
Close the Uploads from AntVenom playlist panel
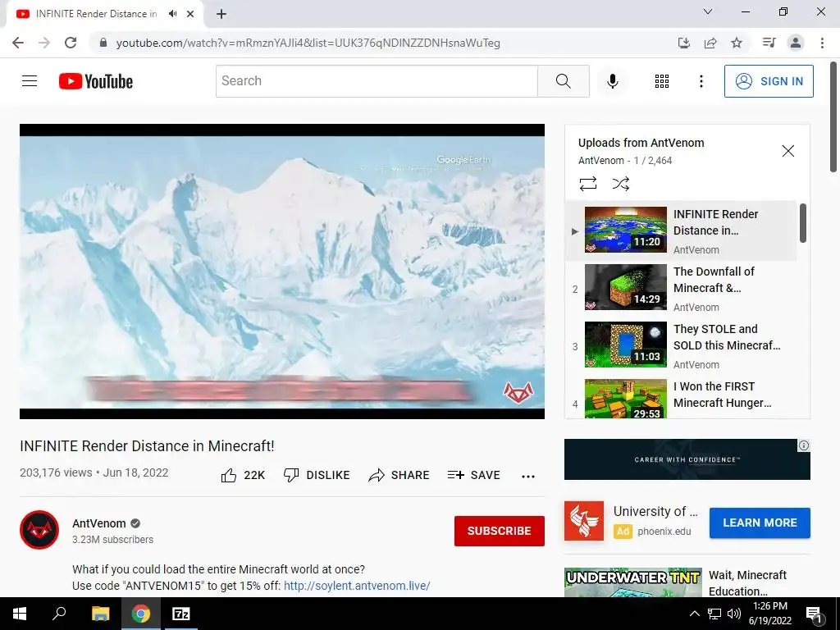click(787, 151)
